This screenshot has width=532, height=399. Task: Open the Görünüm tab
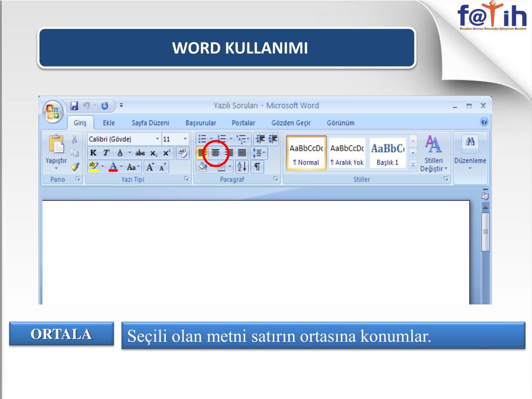[x=341, y=123]
